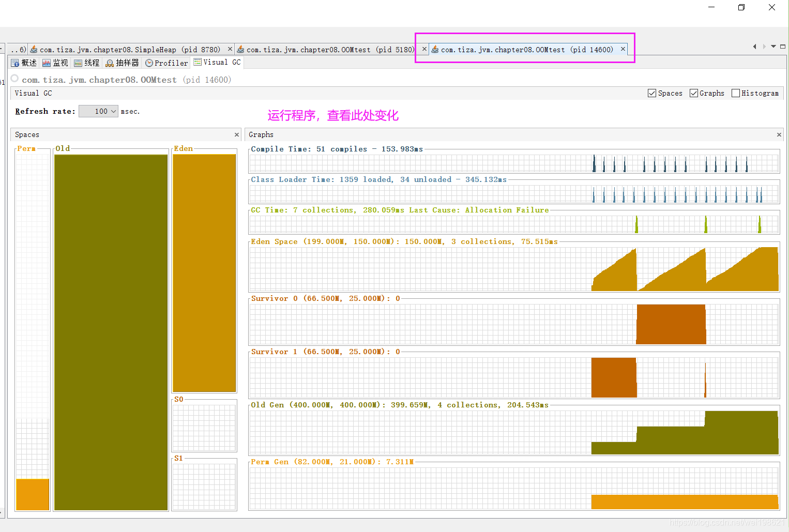Close the Spaces panel

pyautogui.click(x=237, y=134)
